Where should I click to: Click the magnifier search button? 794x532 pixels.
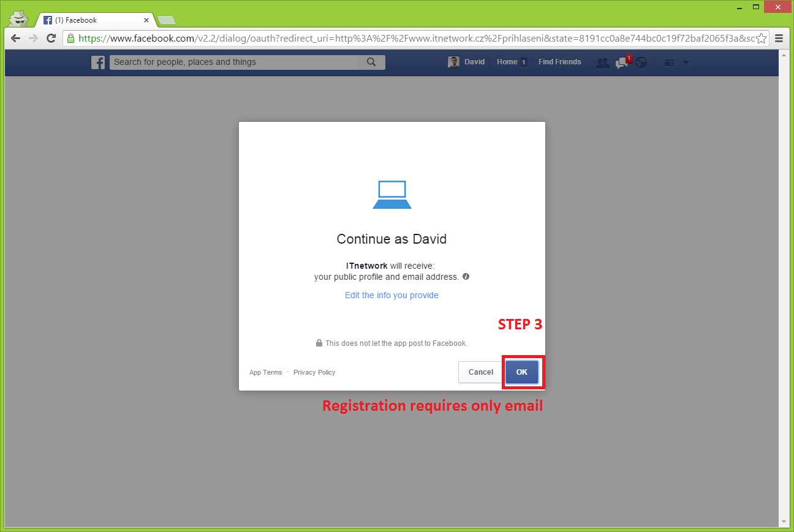(x=371, y=62)
